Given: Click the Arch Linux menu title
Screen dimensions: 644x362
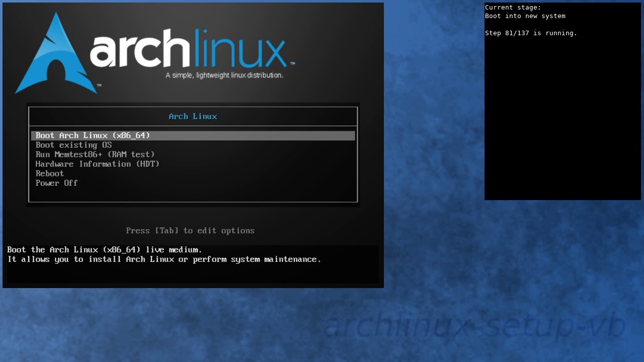Looking at the screenshot, I should click(x=193, y=117).
